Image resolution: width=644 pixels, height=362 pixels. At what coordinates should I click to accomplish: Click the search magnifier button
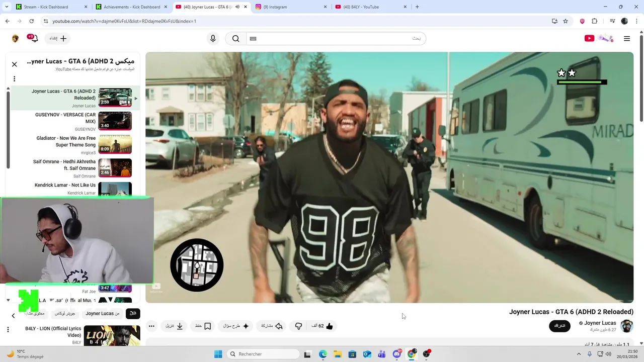point(235,38)
